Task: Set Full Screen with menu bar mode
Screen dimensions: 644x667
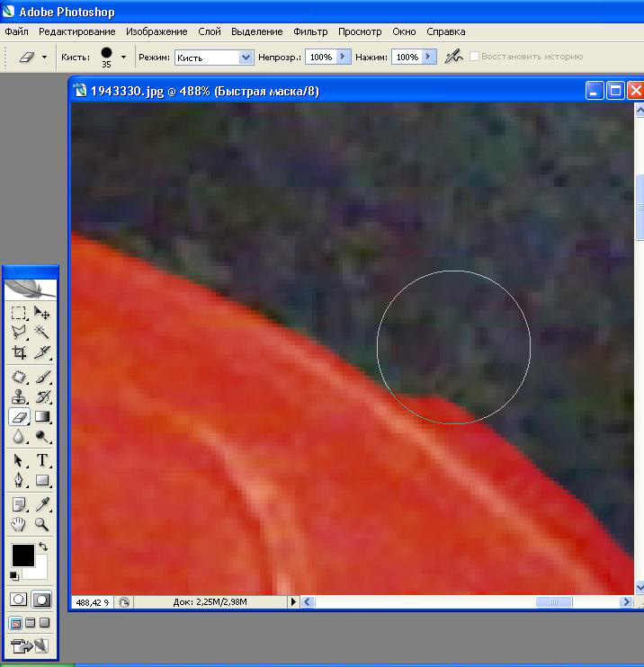Action: pos(31,623)
